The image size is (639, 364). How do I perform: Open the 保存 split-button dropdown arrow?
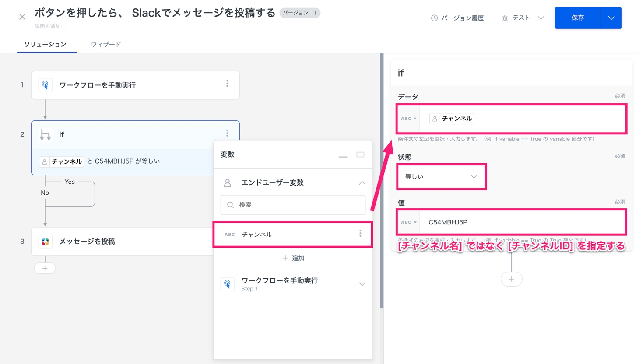[611, 18]
